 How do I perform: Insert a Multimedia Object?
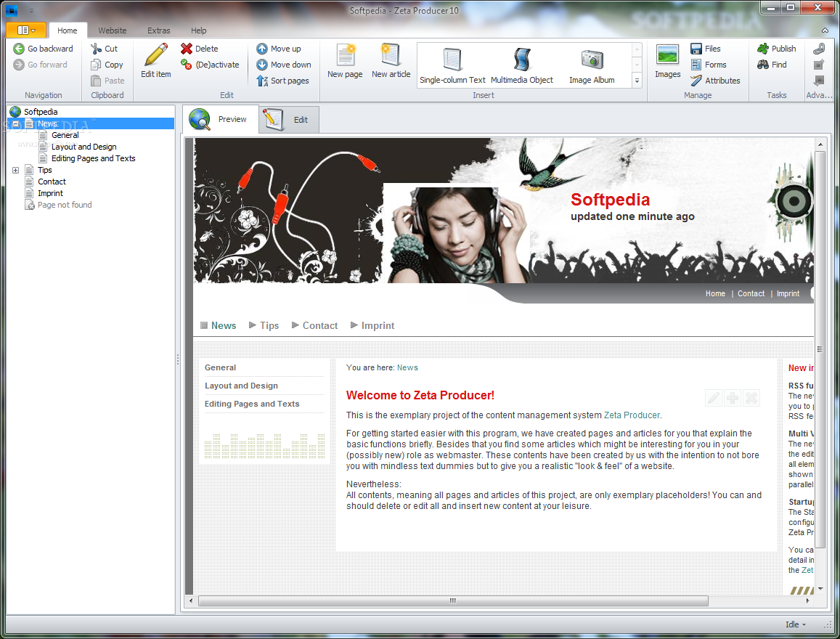[x=522, y=65]
